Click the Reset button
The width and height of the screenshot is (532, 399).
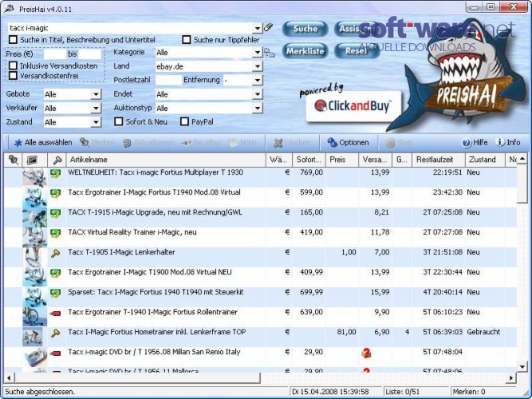click(x=357, y=51)
